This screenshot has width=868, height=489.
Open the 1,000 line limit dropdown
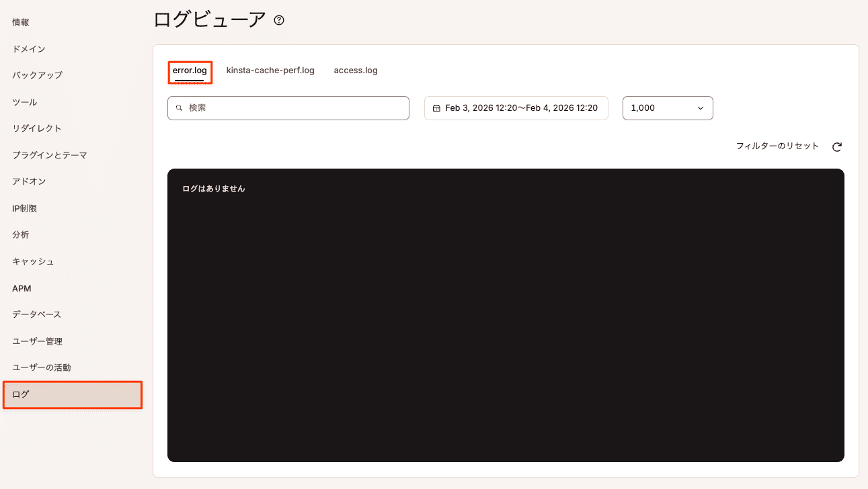pos(668,107)
